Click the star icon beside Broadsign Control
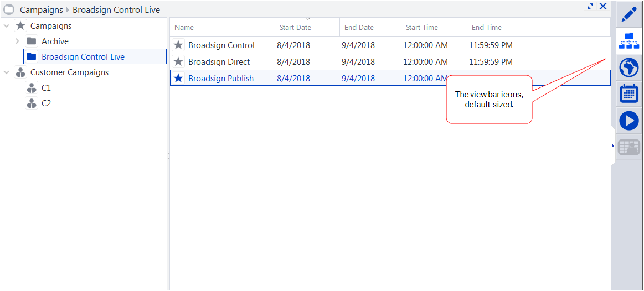The height and width of the screenshot is (291, 644). click(x=178, y=45)
